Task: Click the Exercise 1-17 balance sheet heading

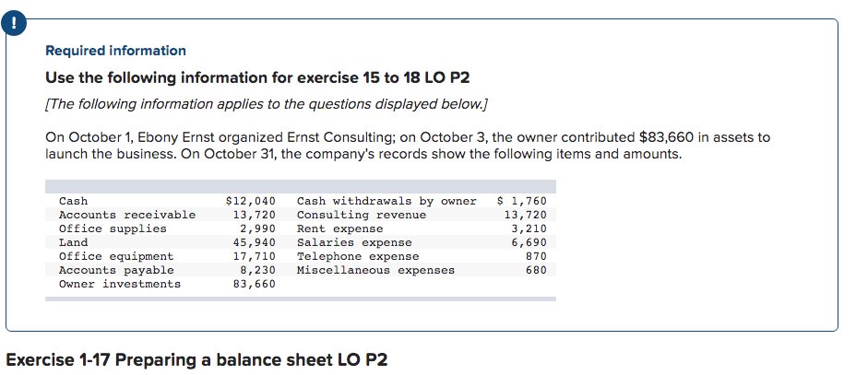Action: pos(196,360)
